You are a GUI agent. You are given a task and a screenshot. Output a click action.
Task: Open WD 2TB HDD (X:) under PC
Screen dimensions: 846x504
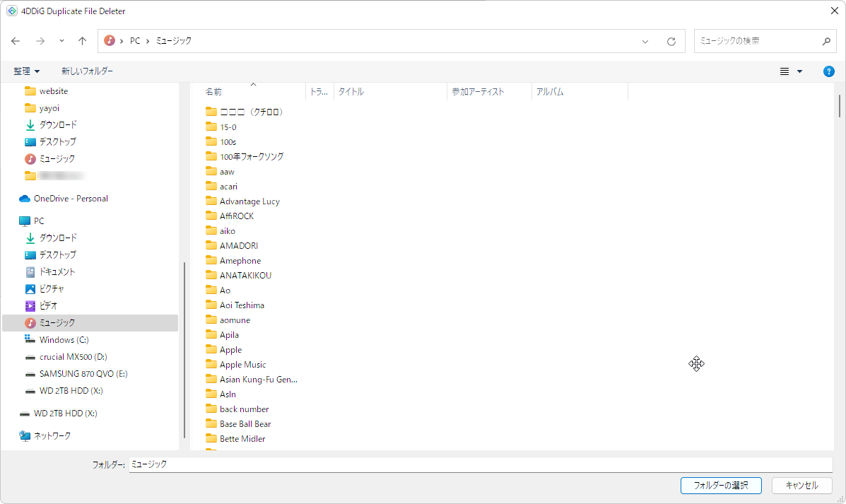pyautogui.click(x=64, y=391)
